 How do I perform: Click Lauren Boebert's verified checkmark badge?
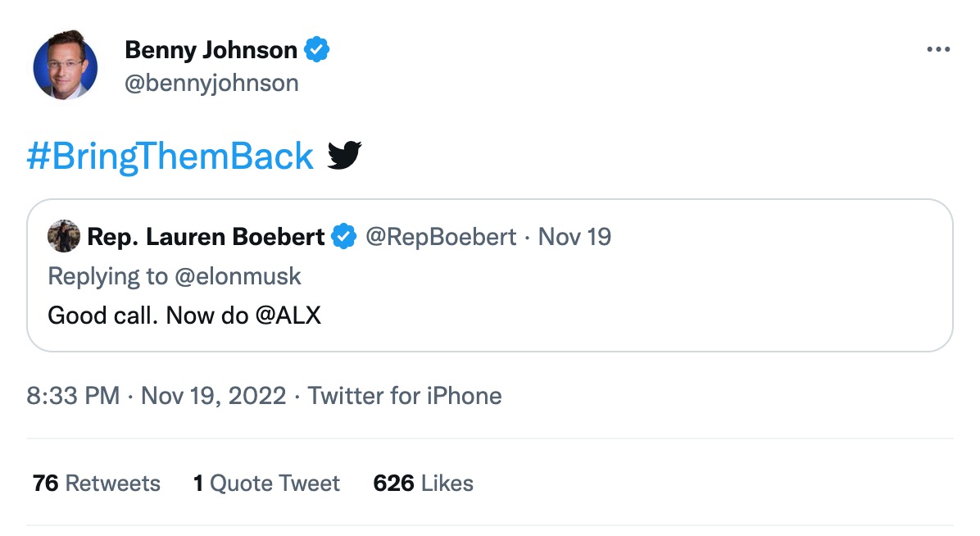344,237
